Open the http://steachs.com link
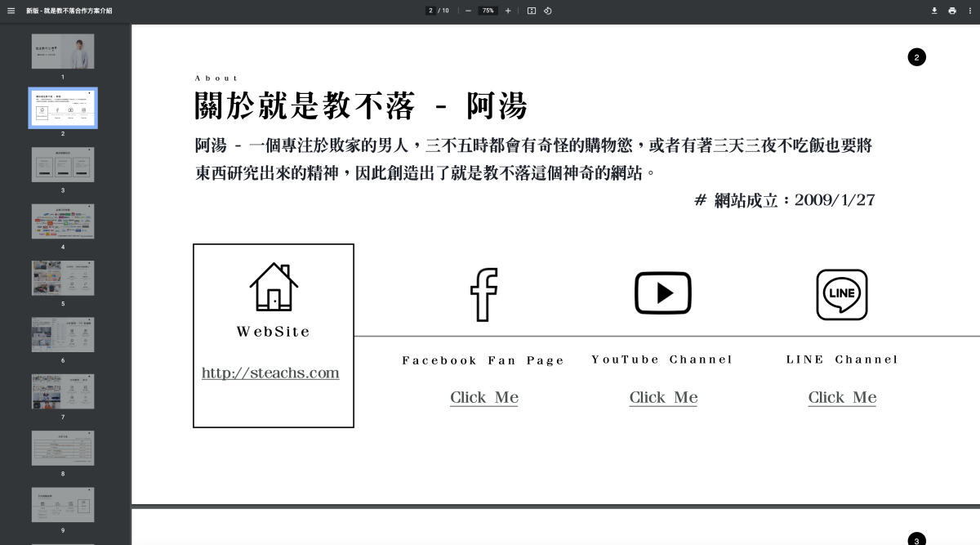Image resolution: width=980 pixels, height=545 pixels. tap(270, 373)
